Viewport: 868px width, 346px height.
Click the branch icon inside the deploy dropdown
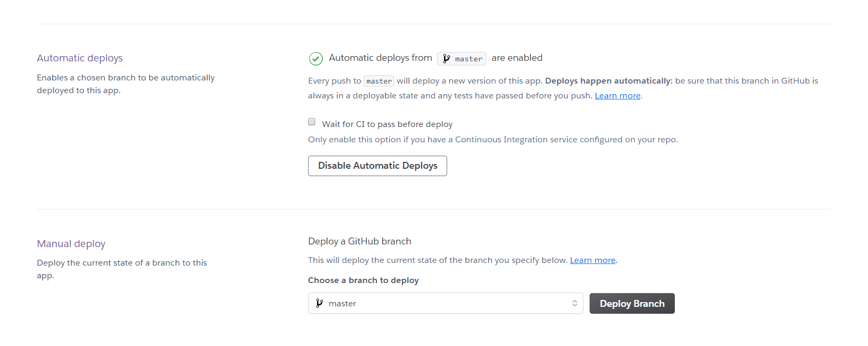(319, 303)
